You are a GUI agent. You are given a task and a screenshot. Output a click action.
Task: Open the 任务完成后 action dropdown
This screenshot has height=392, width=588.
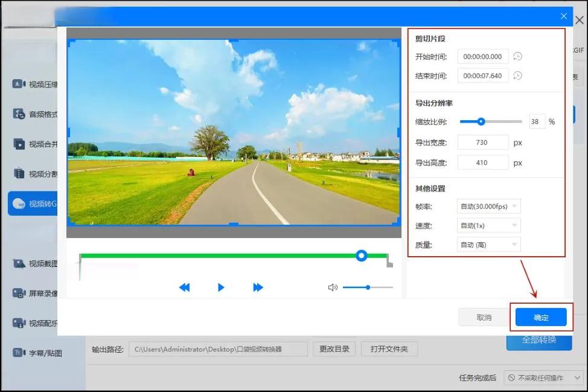click(x=543, y=378)
